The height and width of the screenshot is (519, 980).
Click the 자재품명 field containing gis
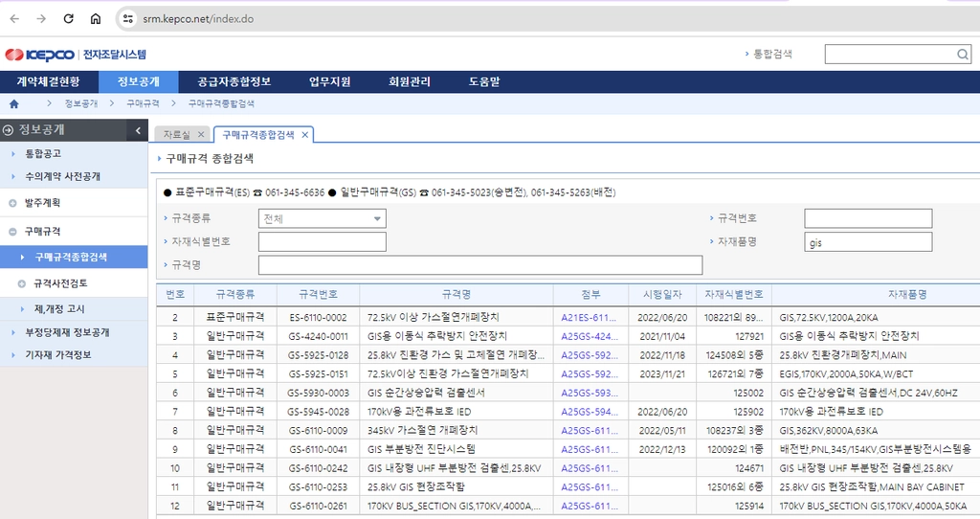[x=868, y=242]
